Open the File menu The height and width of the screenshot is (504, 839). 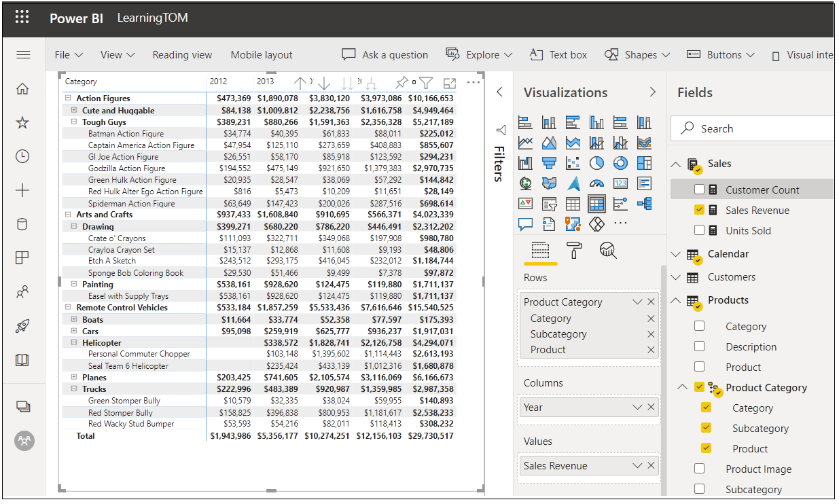68,54
